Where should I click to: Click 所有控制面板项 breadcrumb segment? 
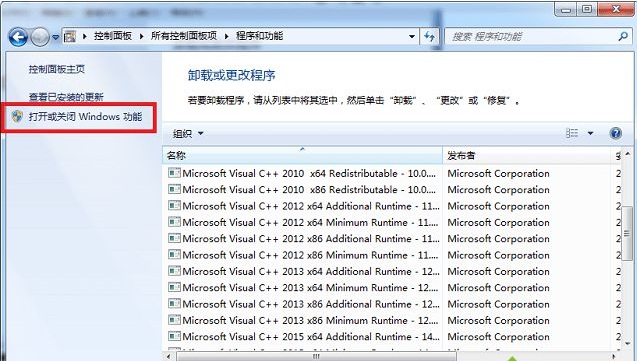184,36
